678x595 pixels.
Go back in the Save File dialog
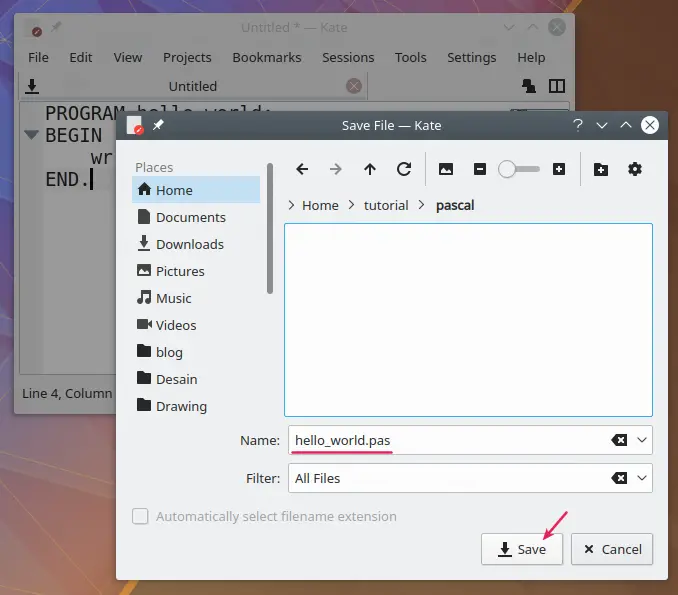point(302,169)
